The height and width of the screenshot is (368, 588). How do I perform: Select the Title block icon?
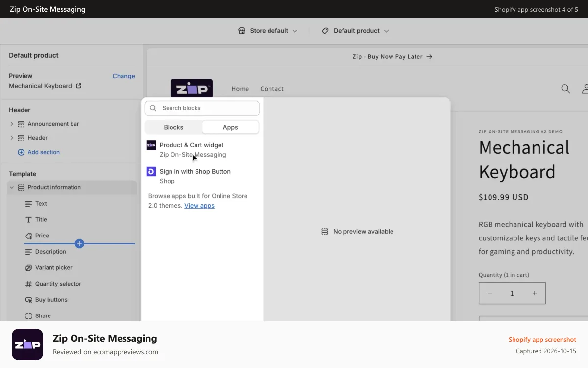(x=28, y=220)
